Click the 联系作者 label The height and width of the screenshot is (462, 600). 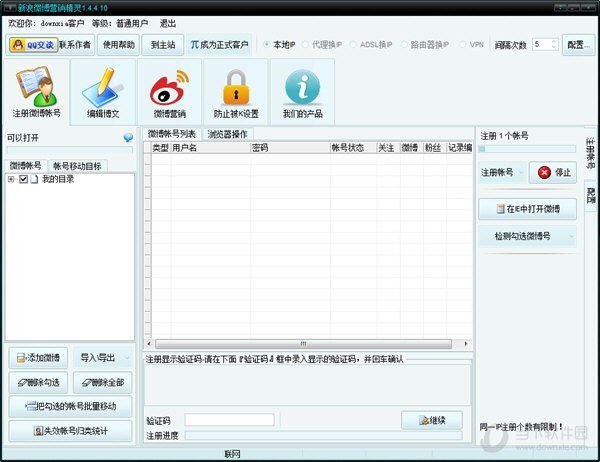click(x=75, y=45)
